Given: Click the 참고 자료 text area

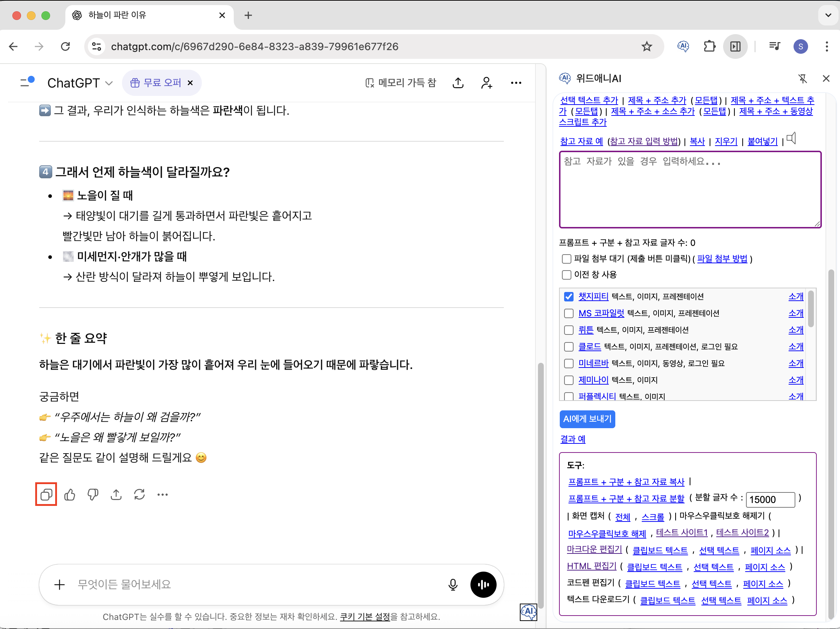Looking at the screenshot, I should (x=690, y=190).
